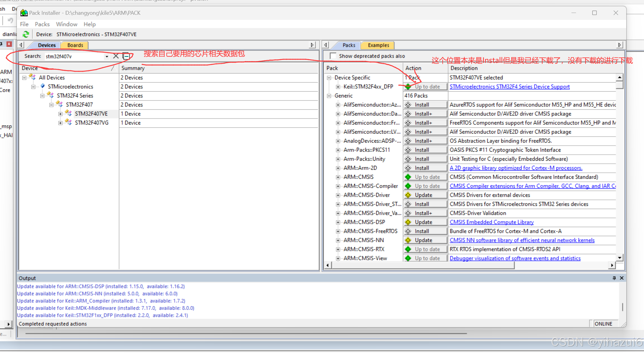
Task: Toggle Show deprecated packs also checkbox
Action: click(x=333, y=56)
